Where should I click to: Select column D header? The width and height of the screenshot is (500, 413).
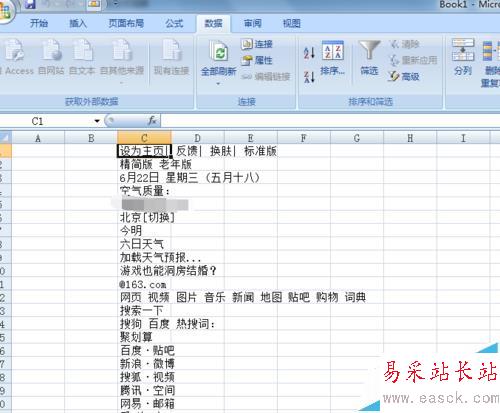pos(197,138)
